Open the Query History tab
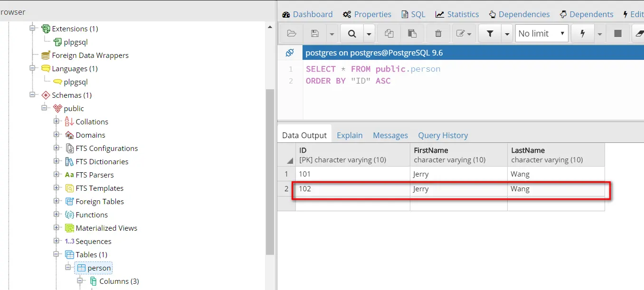This screenshot has height=290, width=644. tap(443, 135)
